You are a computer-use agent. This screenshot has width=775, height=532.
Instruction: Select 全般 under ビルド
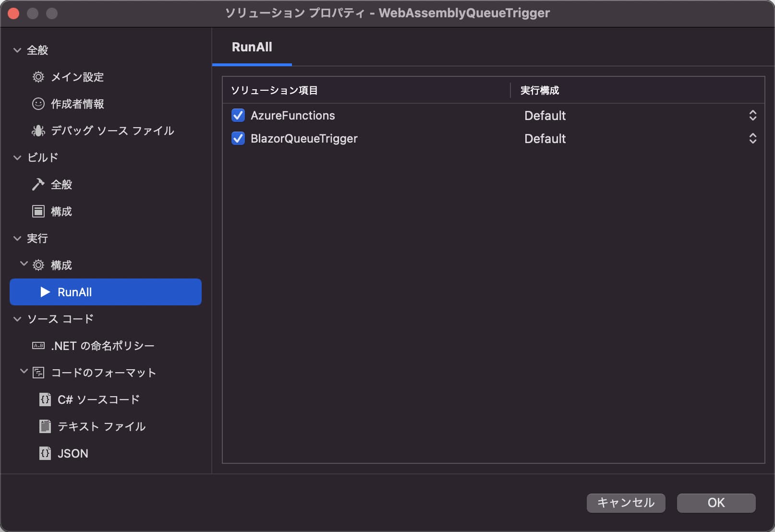coord(61,184)
